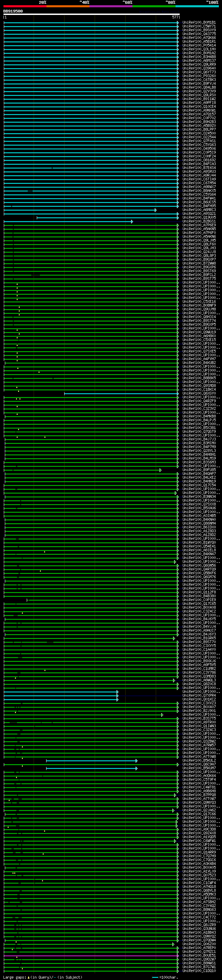222x980 pixels.
Task: Select hit UniRef100_C6TM54
Action: 199,183
